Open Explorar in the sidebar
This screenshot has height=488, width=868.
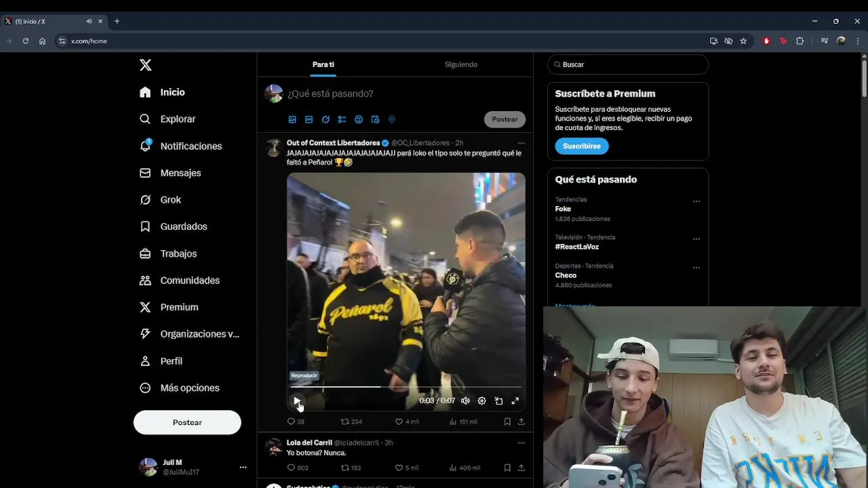click(x=167, y=119)
